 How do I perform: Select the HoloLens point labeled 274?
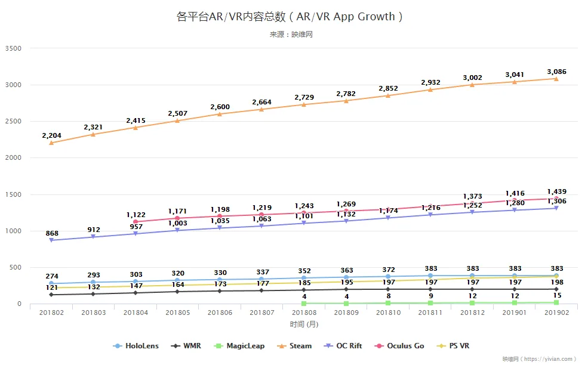click(x=51, y=284)
